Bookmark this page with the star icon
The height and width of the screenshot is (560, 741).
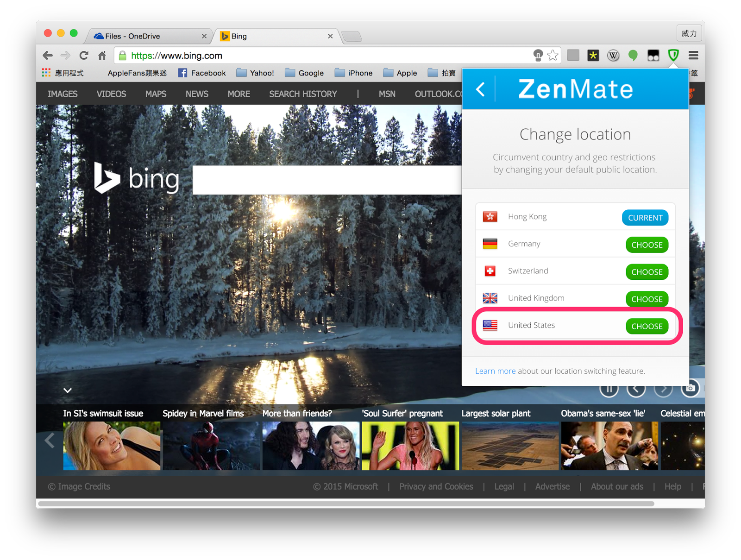[553, 56]
